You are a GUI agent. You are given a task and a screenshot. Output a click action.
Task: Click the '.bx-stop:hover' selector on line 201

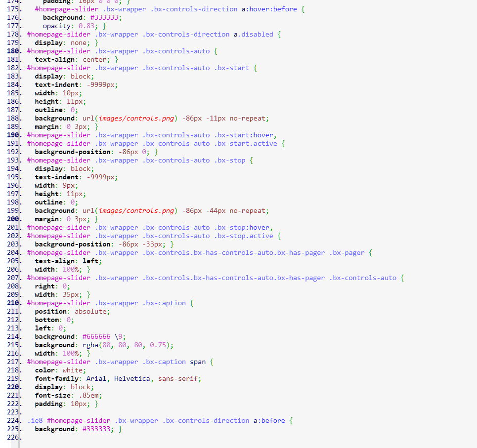[242, 227]
